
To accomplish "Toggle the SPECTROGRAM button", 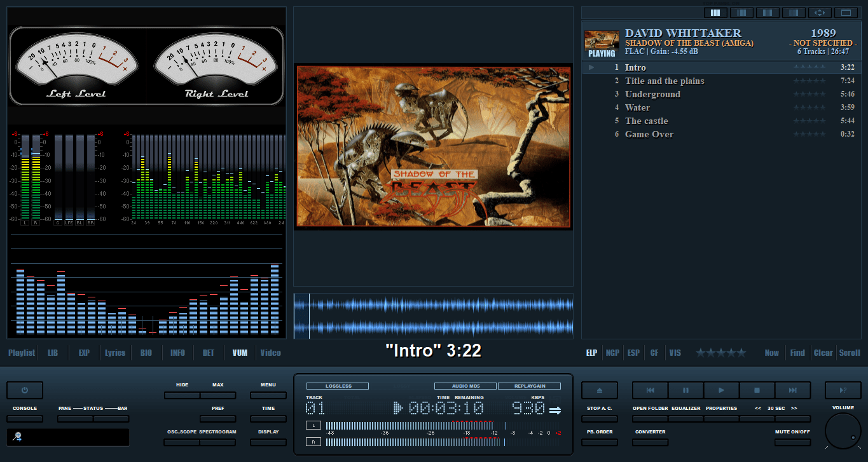I will point(217,442).
